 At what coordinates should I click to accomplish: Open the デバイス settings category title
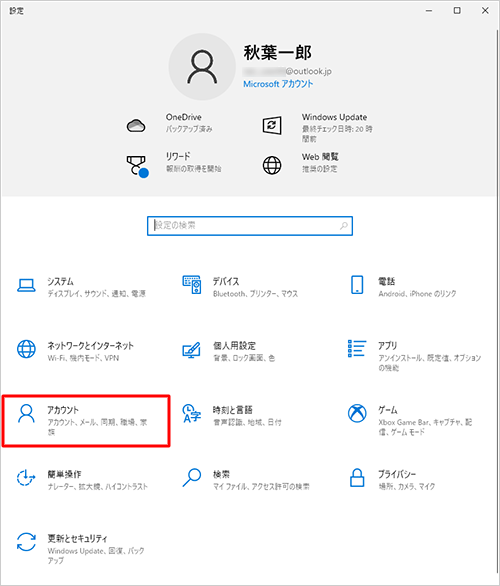tap(226, 281)
